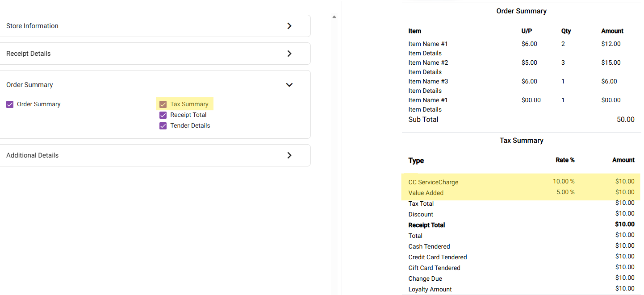Select the CC ServiceCharge row in receipt
Viewport: 644px width, 295px height.
tap(433, 182)
